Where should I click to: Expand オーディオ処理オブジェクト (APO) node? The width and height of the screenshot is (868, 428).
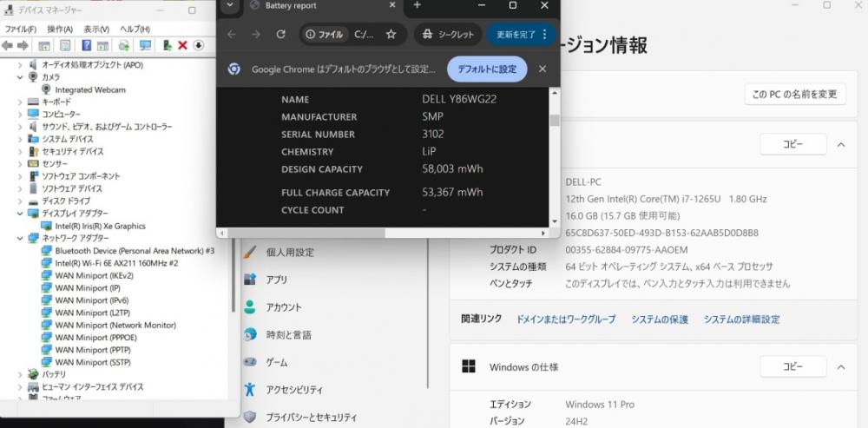pyautogui.click(x=20, y=65)
